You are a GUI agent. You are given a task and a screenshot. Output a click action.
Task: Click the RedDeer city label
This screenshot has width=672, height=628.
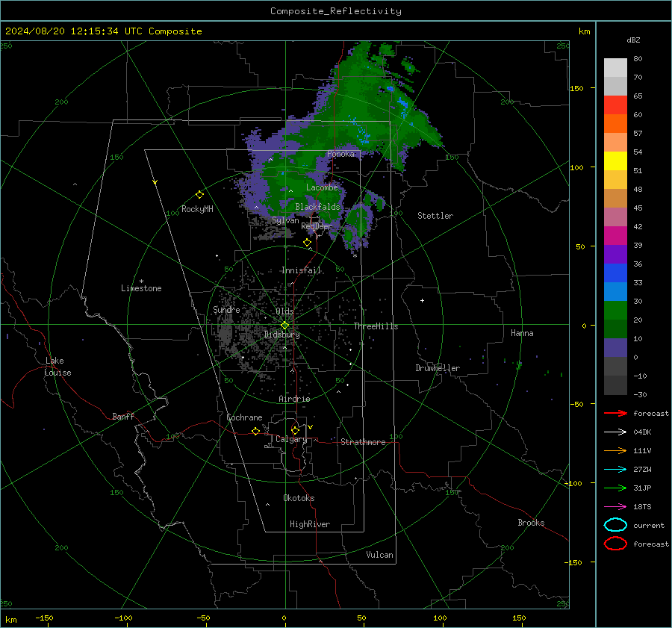(x=317, y=226)
